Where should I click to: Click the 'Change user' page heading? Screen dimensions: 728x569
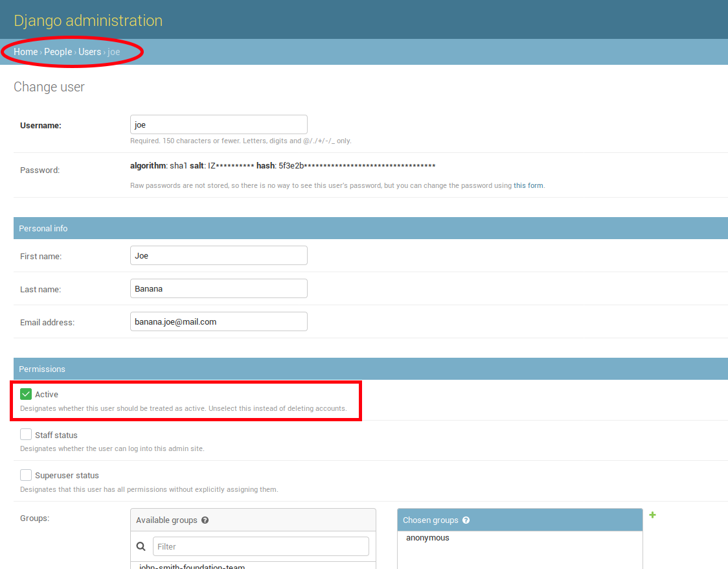[49, 87]
